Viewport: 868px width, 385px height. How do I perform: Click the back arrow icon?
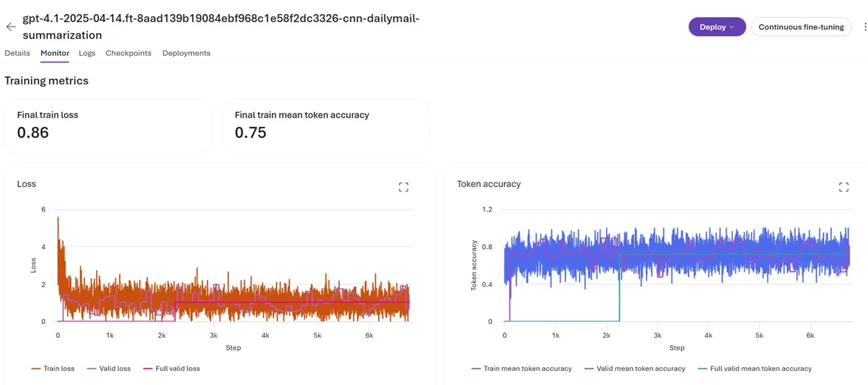pyautogui.click(x=11, y=27)
